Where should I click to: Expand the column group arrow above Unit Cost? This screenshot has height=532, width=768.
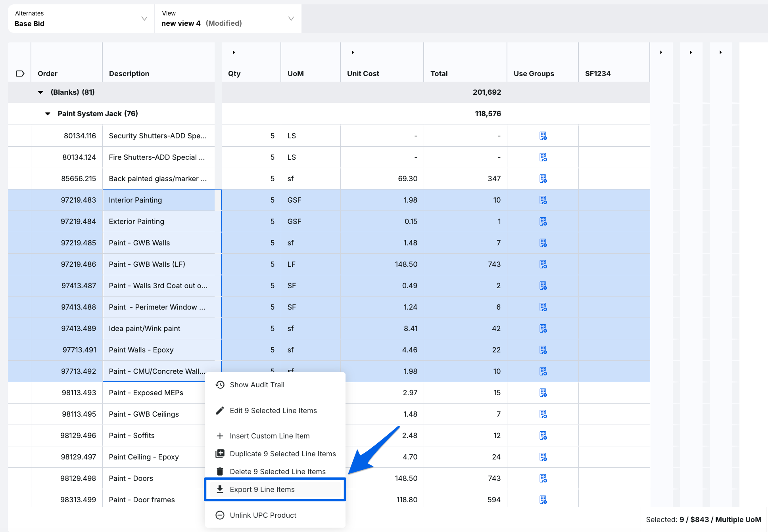[x=353, y=52]
